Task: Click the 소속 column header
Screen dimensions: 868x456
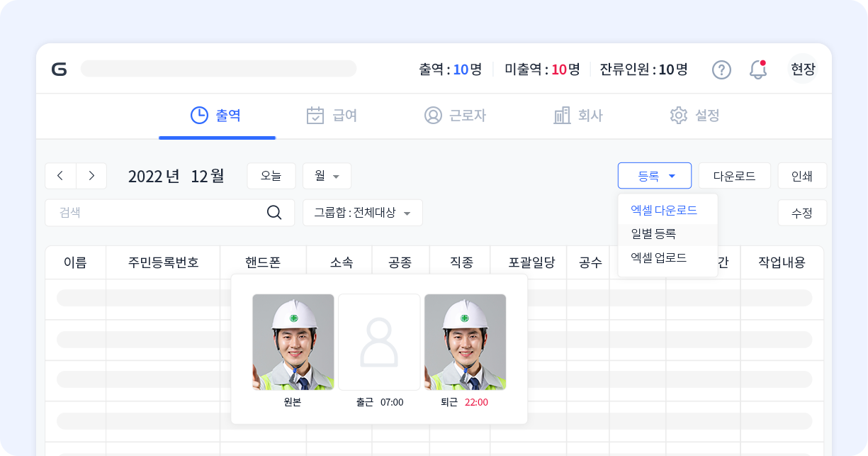Action: pos(341,262)
